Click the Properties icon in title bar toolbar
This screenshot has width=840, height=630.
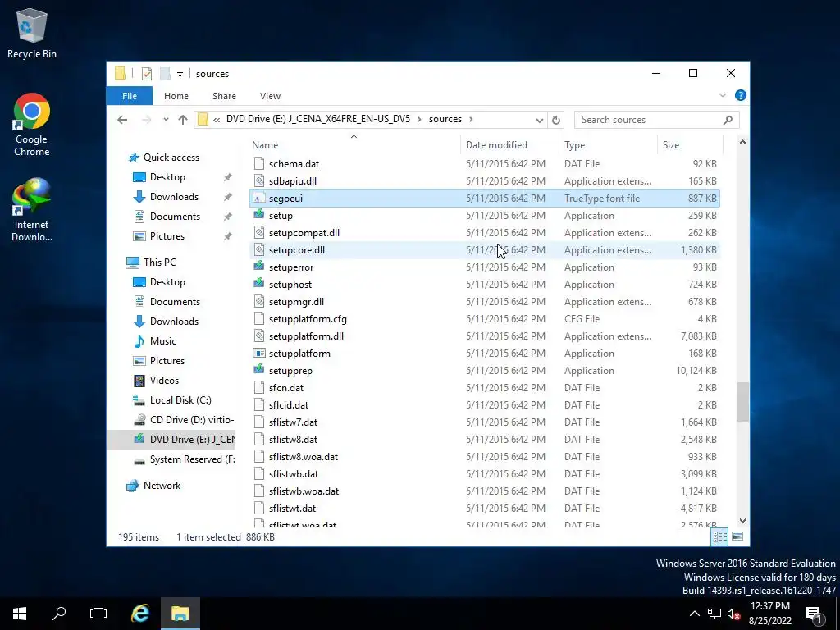click(146, 74)
